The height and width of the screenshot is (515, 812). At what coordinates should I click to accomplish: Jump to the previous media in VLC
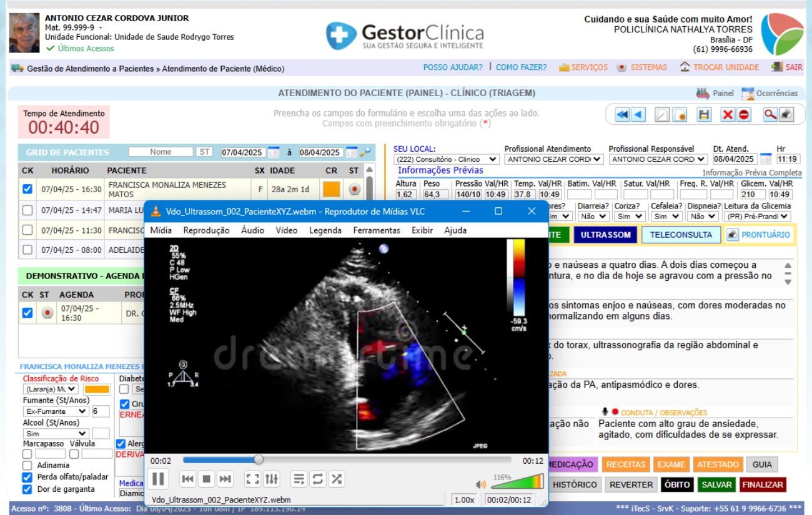[187, 479]
